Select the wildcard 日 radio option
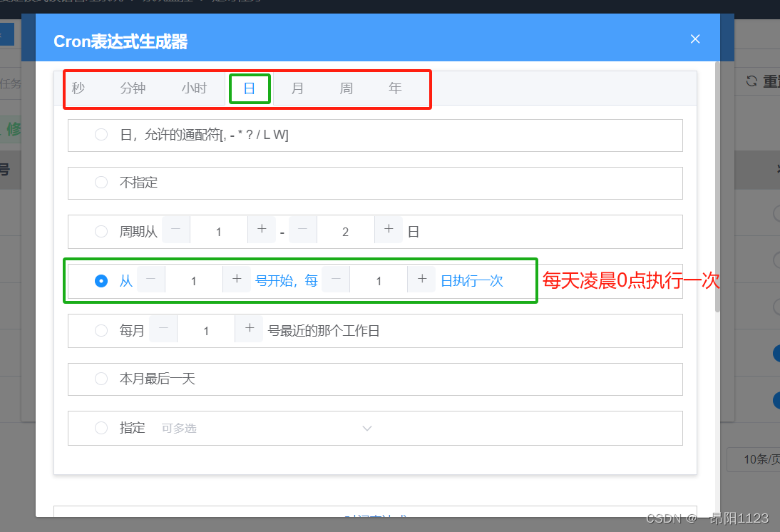 [x=101, y=134]
